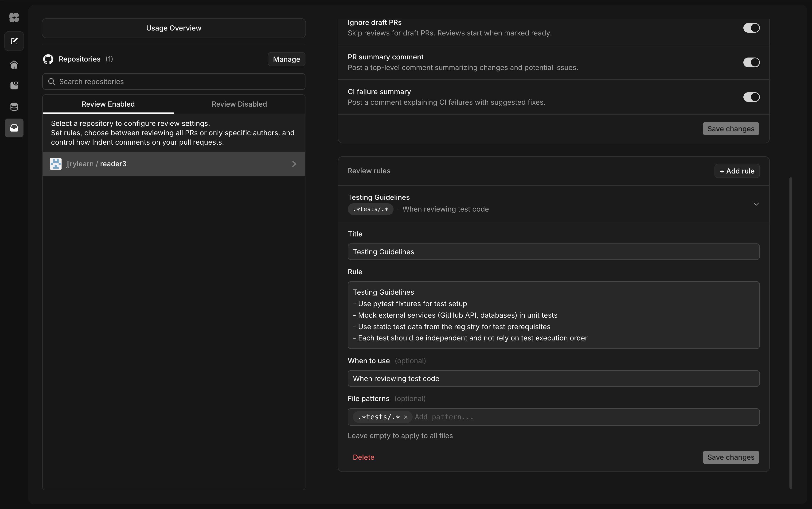Toggle CI failure summary

pyautogui.click(x=751, y=97)
